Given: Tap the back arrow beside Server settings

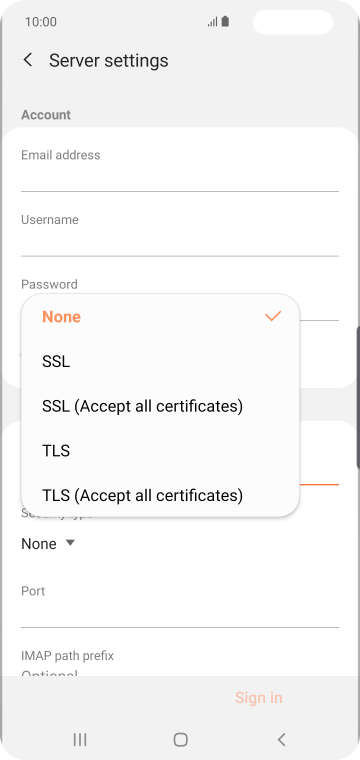Looking at the screenshot, I should coord(28,61).
